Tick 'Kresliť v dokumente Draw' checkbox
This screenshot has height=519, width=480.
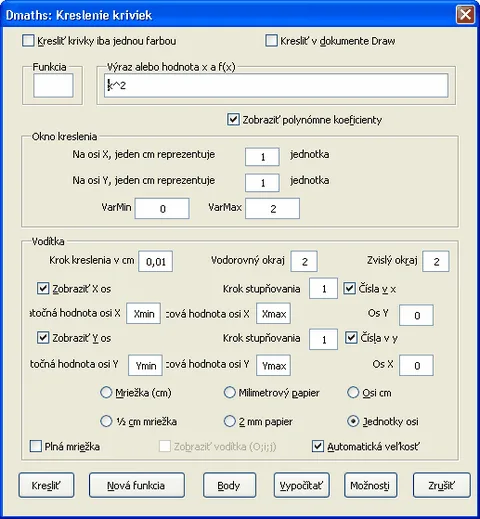(271, 41)
